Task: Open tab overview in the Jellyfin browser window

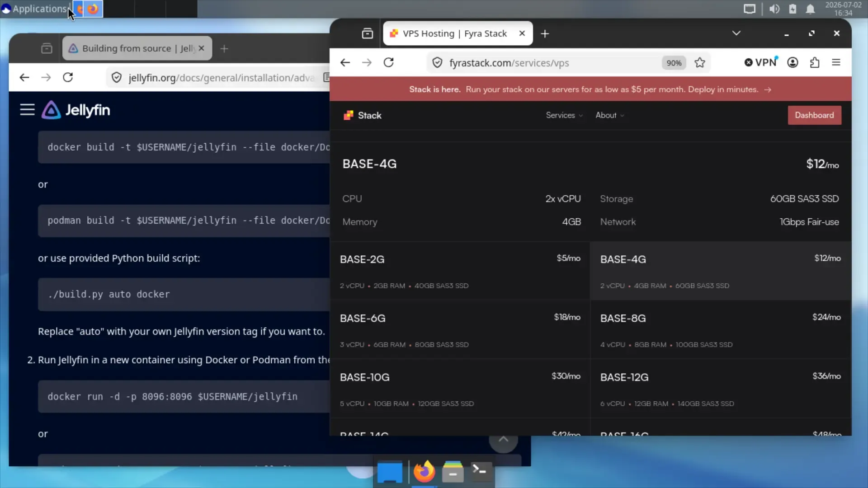Action: coord(47,48)
